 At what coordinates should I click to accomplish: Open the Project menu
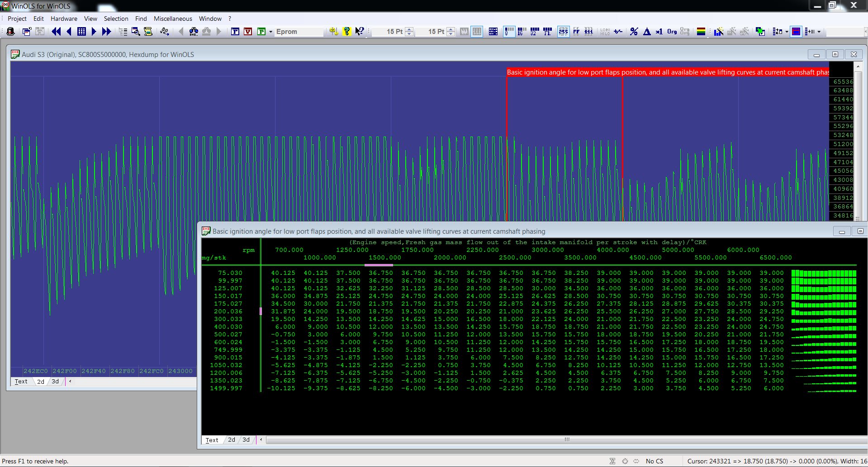(x=17, y=19)
